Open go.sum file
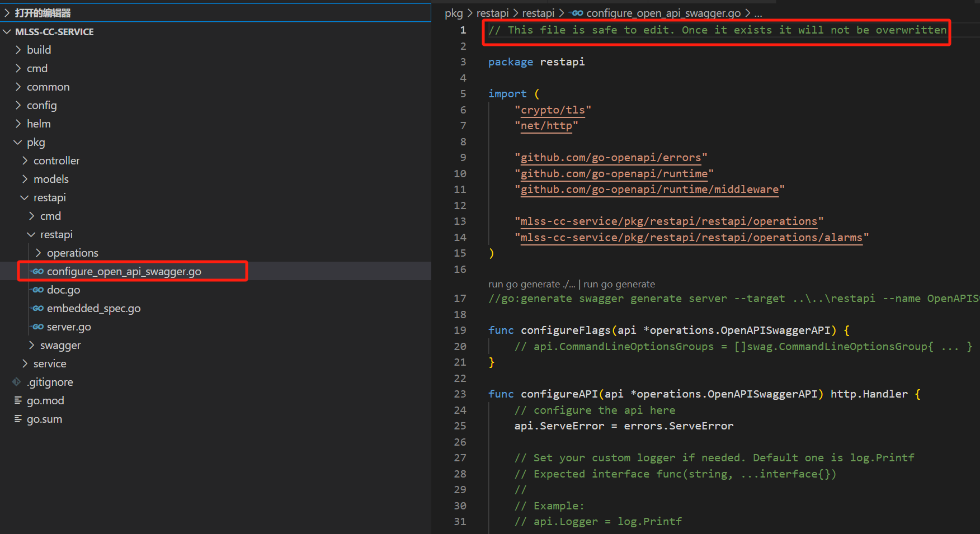 [x=44, y=419]
